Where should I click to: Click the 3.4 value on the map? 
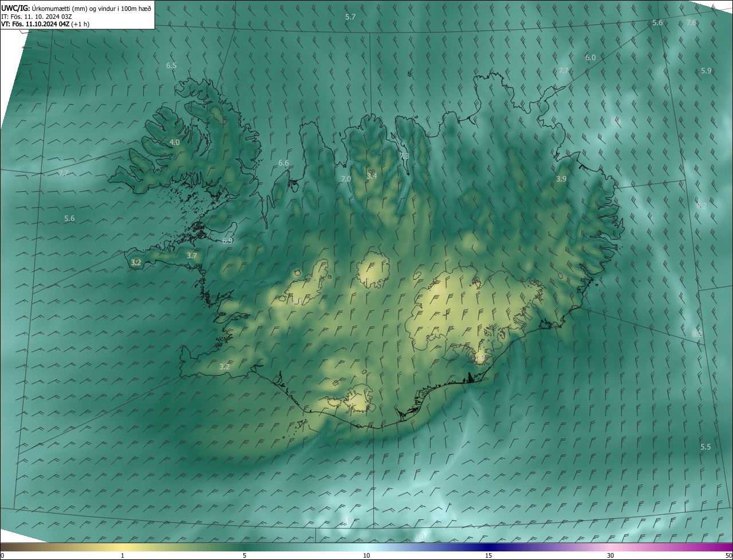pos(372,176)
